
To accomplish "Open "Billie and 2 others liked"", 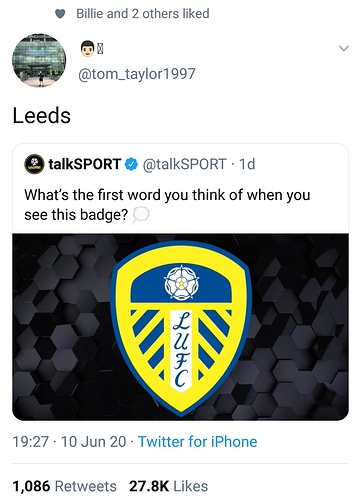I will pos(143,14).
